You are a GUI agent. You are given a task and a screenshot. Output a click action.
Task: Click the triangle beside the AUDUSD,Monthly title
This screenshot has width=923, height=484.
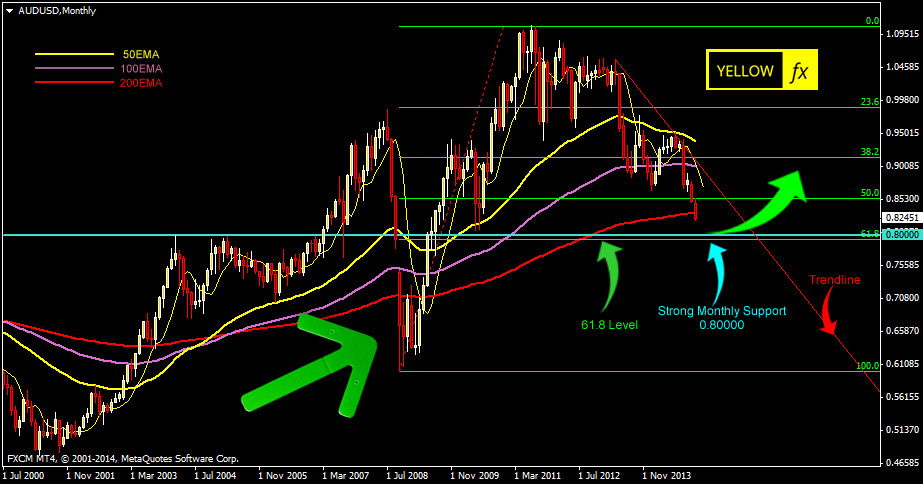point(9,9)
